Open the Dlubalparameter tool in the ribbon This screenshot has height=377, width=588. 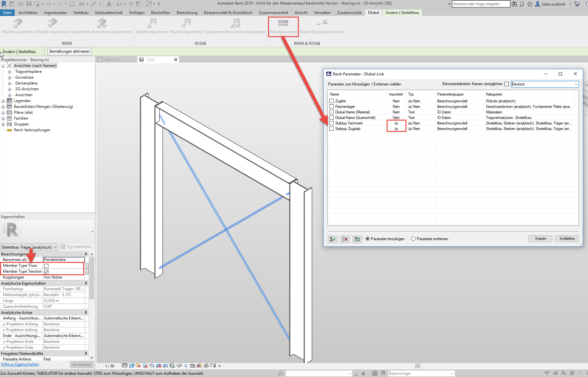click(283, 26)
